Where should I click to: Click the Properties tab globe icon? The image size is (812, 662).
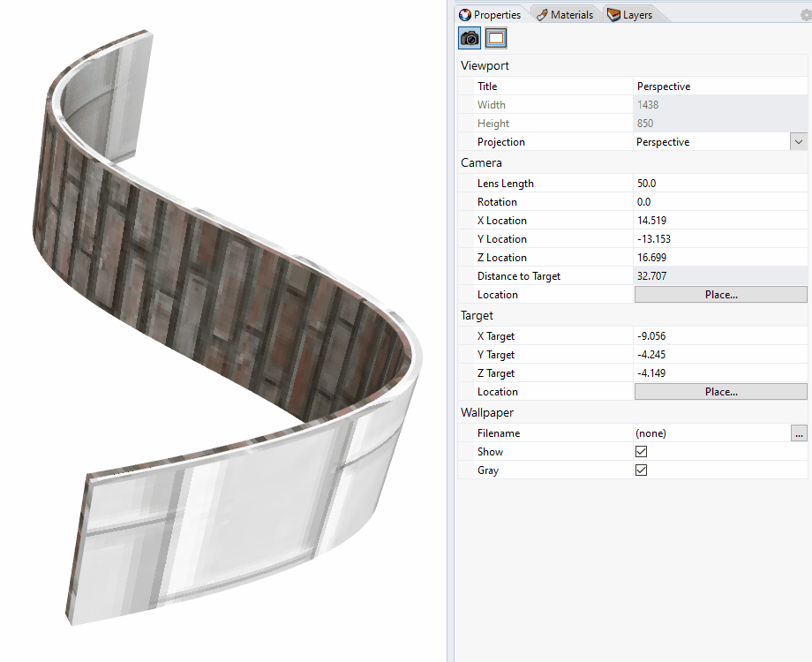click(x=465, y=14)
